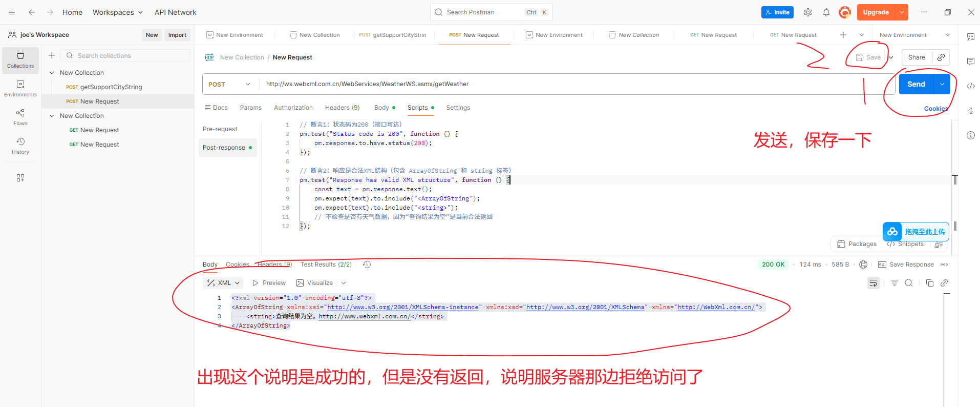Image resolution: width=980 pixels, height=407 pixels.
Task: Open the Environments sidebar panel
Action: (20, 89)
